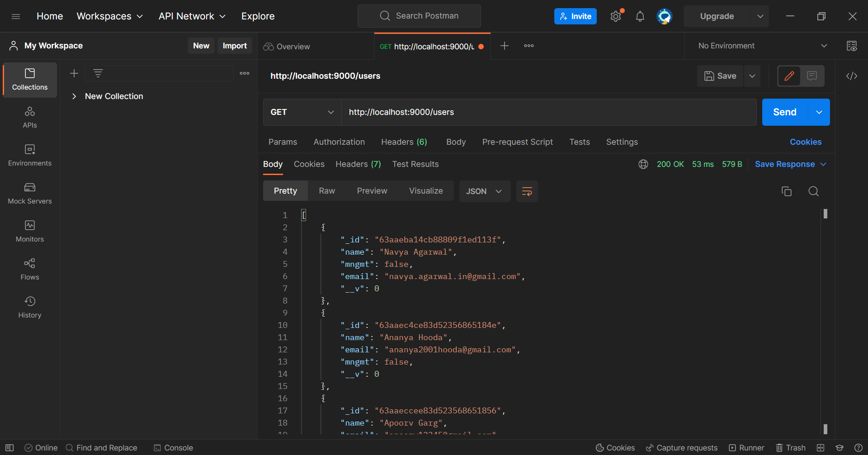
Task: Open the Save Response dropdown
Action: point(791,164)
